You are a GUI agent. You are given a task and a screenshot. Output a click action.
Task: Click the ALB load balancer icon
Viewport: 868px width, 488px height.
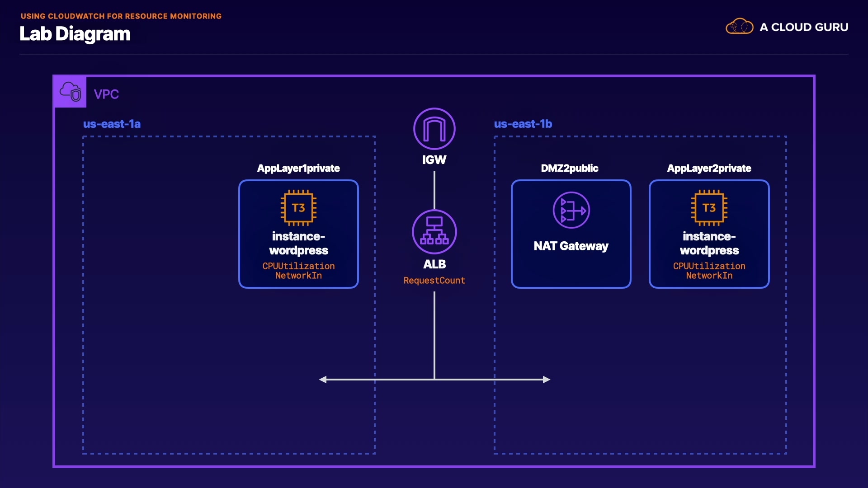(x=434, y=232)
